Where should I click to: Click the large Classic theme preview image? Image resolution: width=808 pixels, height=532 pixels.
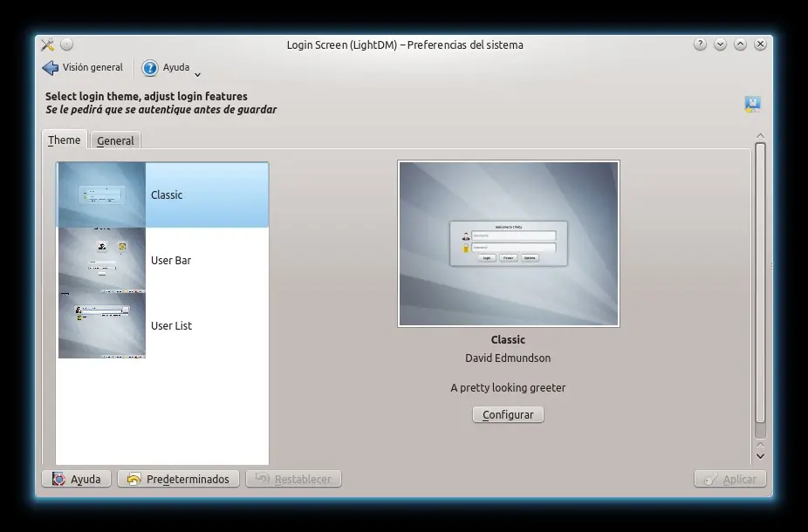[x=509, y=243]
